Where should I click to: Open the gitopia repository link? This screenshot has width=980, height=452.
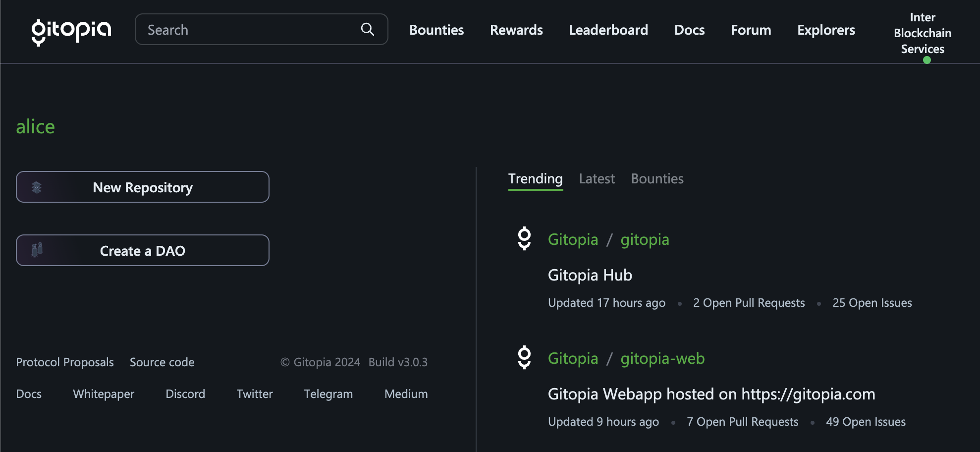pyautogui.click(x=645, y=239)
